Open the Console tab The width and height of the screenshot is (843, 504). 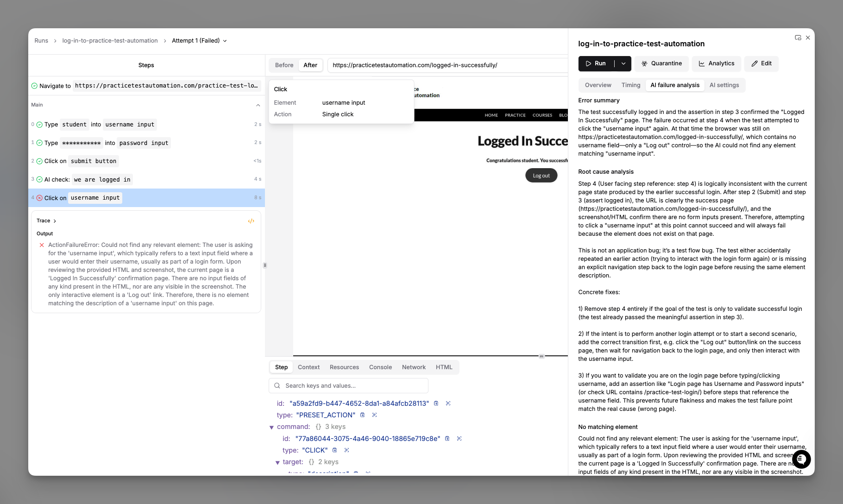click(x=380, y=367)
